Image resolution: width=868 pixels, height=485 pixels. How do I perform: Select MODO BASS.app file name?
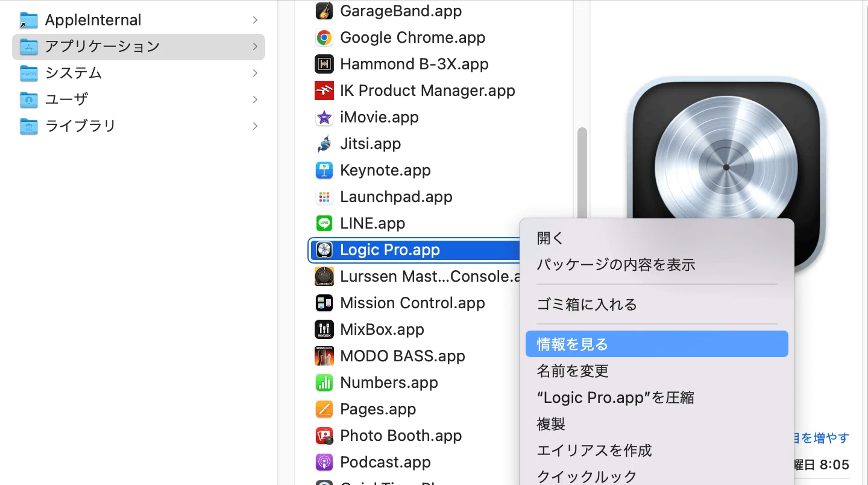pos(403,356)
